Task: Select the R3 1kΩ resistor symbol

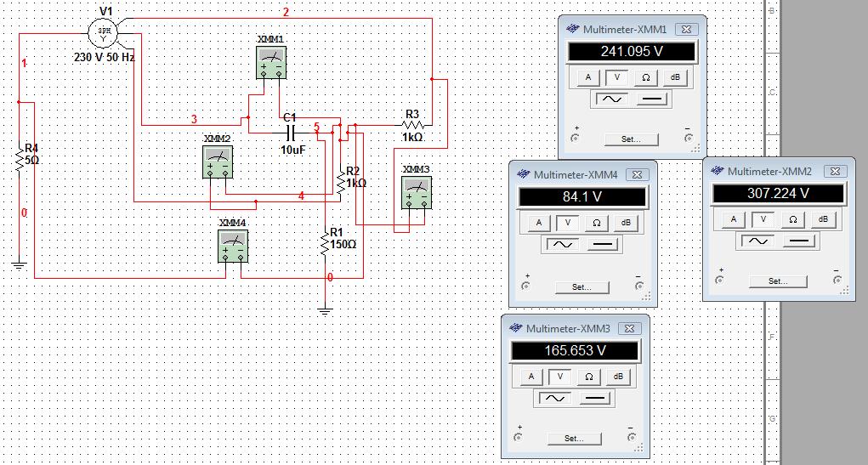Action: coord(412,125)
